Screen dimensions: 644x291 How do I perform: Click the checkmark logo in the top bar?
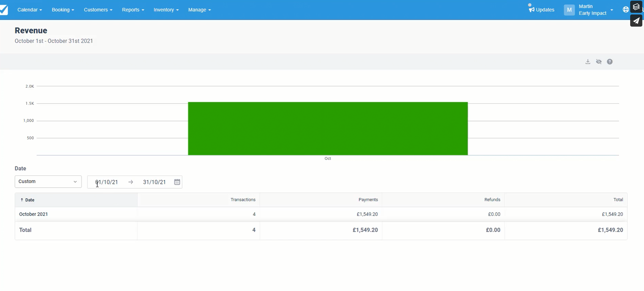pos(4,10)
